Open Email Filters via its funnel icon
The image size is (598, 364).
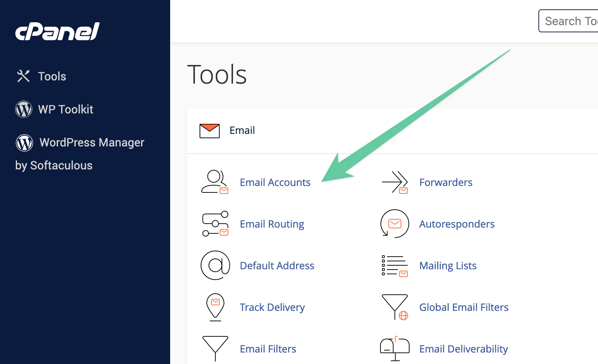click(215, 347)
